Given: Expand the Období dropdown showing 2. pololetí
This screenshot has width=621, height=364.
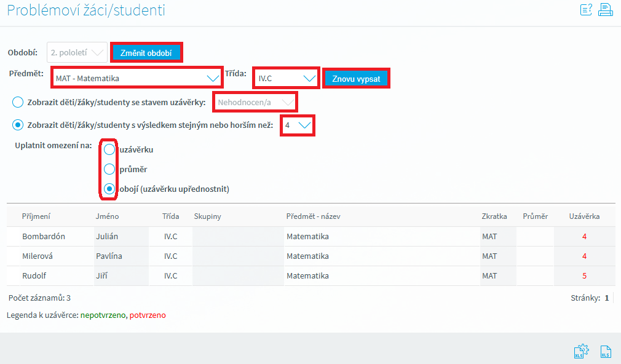Looking at the screenshot, I should point(77,53).
